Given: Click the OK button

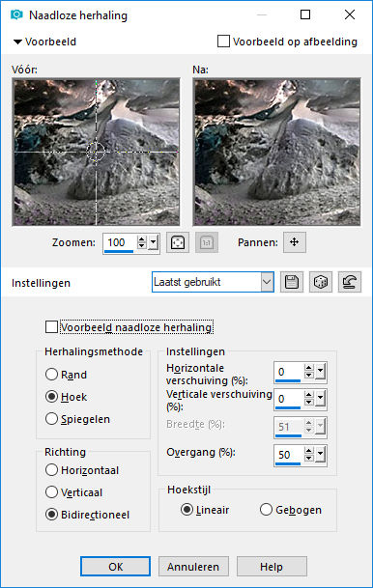Looking at the screenshot, I should [x=116, y=566].
